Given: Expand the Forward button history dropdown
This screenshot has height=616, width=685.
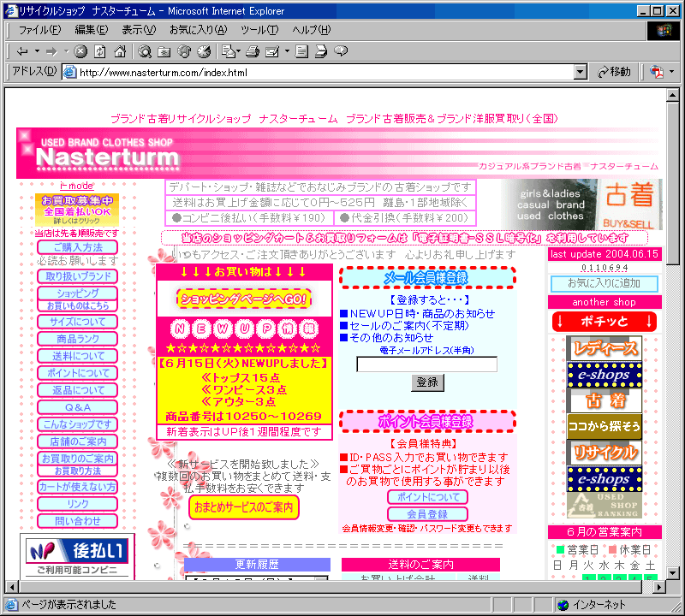Looking at the screenshot, I should tap(67, 51).
